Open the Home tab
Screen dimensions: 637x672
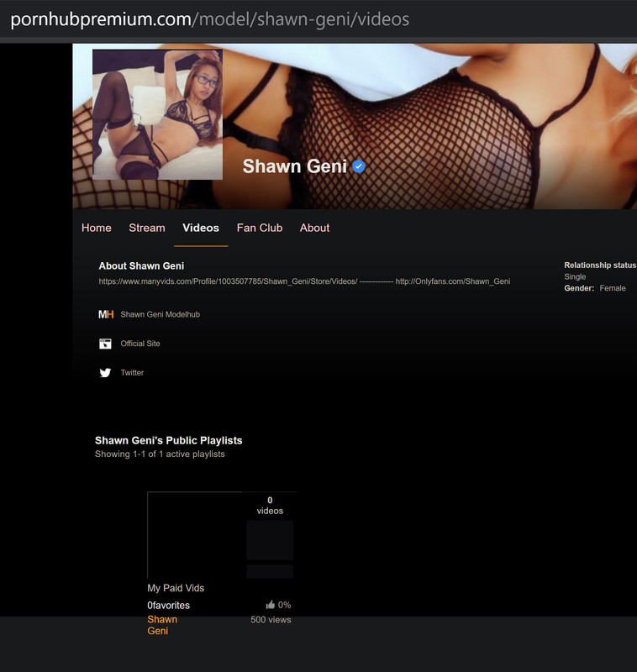pos(97,228)
